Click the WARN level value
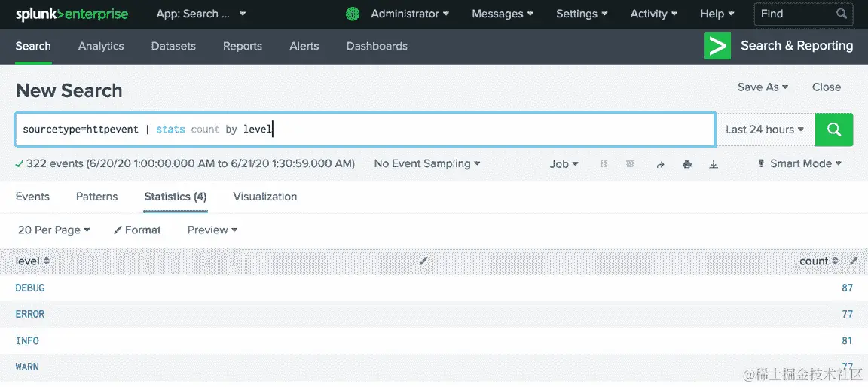868x387 pixels. pos(27,367)
